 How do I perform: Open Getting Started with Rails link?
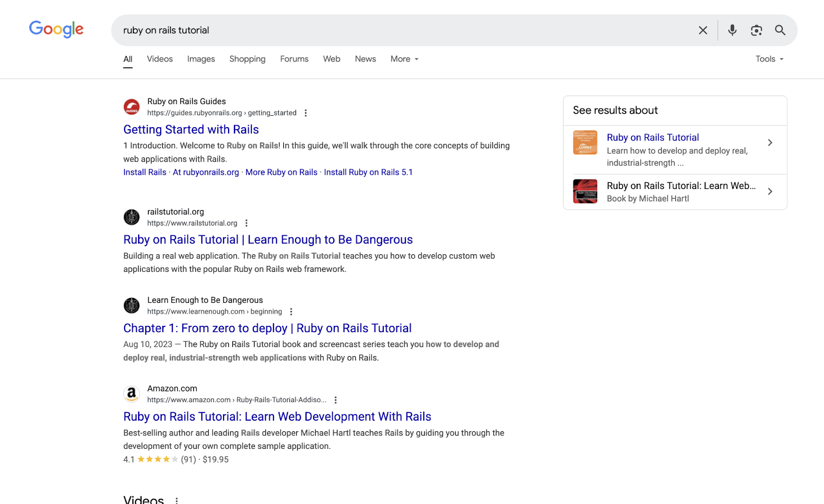coord(191,130)
